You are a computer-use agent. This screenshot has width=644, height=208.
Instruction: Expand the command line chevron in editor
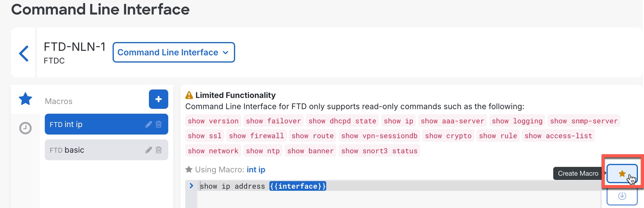tap(191, 186)
